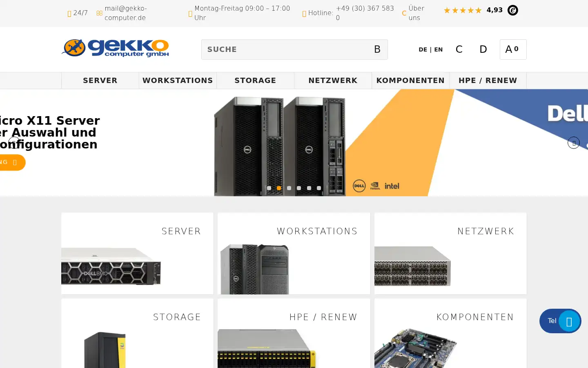Select the first slider dot indicator

click(269, 188)
